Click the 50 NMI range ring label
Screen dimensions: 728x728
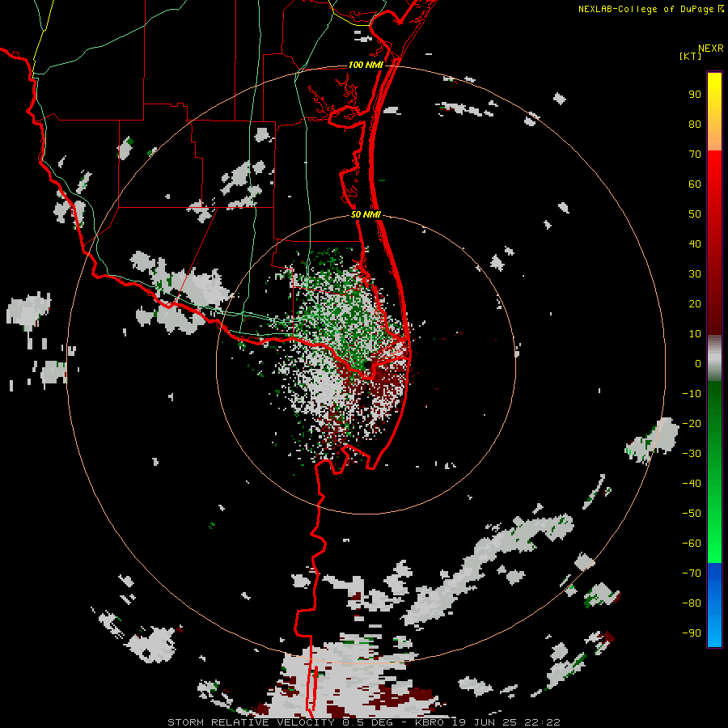[x=366, y=214]
